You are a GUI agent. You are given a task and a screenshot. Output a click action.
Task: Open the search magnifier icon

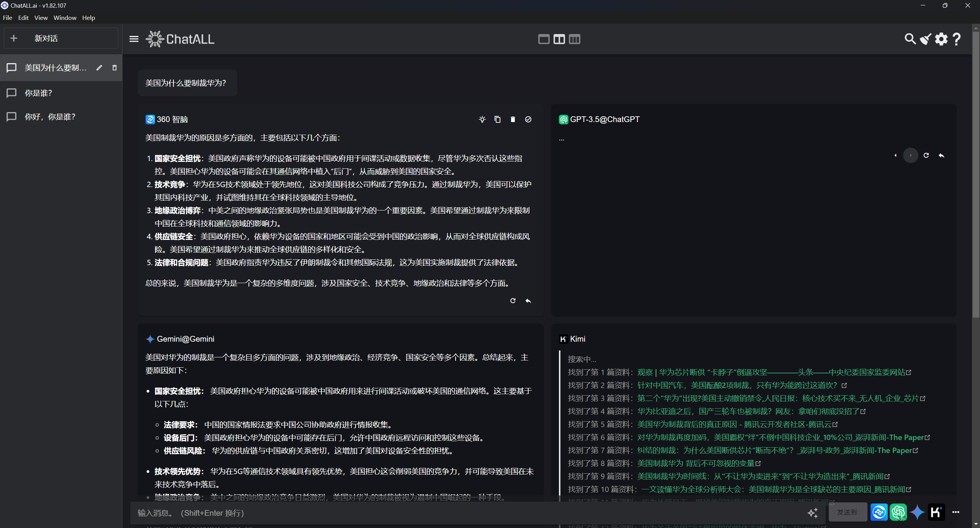[x=910, y=39]
